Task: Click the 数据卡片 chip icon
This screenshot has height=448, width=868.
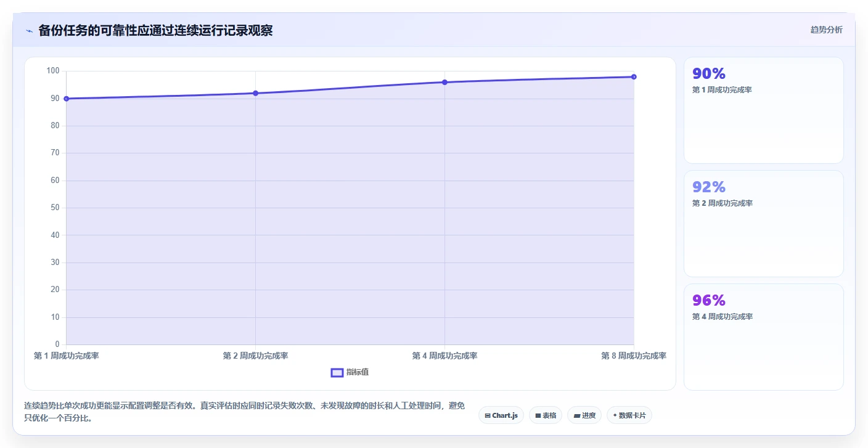Action: pyautogui.click(x=615, y=416)
